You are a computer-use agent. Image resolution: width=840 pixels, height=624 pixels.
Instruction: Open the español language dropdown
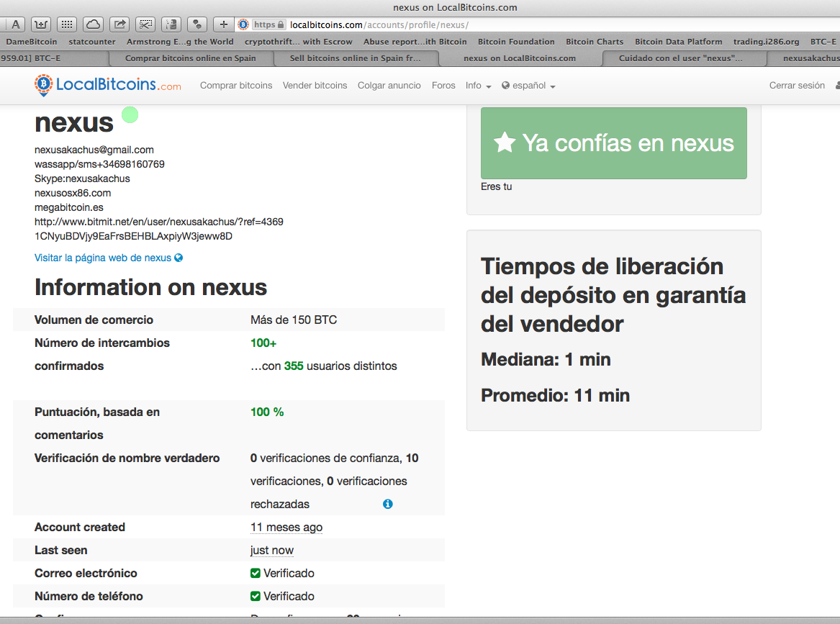pyautogui.click(x=529, y=86)
